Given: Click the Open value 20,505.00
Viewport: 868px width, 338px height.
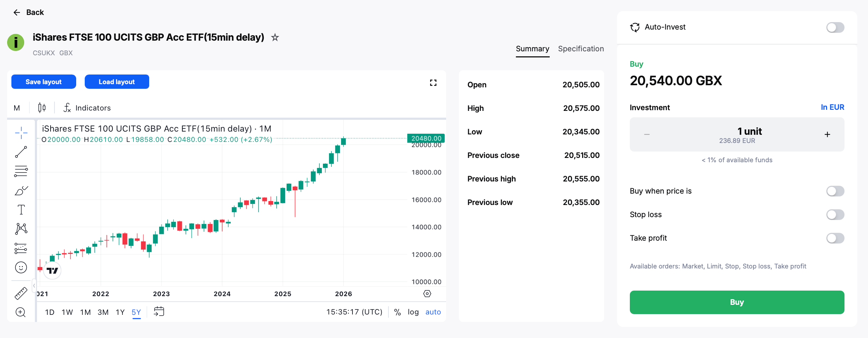Looking at the screenshot, I should point(581,85).
